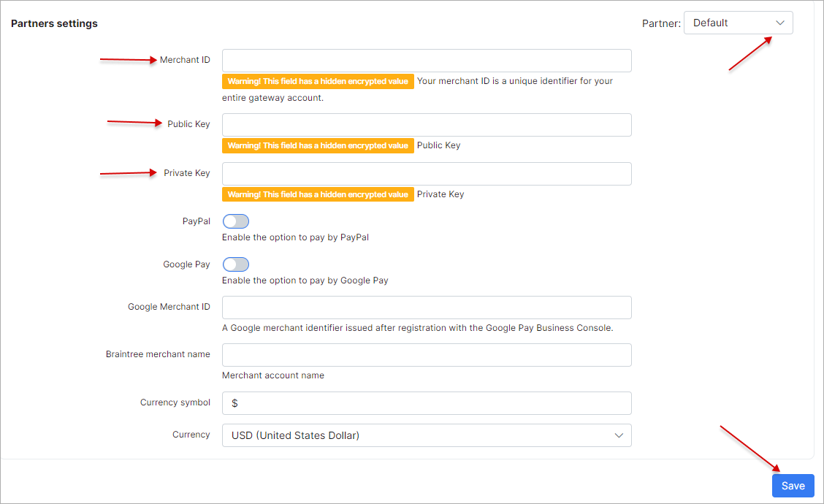Click the Partners settings heading

tap(54, 23)
